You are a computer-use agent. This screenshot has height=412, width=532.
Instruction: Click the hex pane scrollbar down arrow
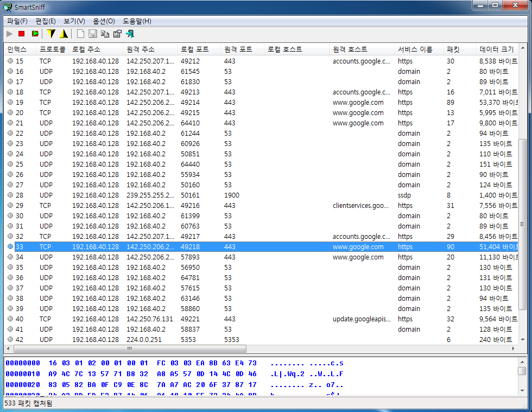tap(522, 391)
